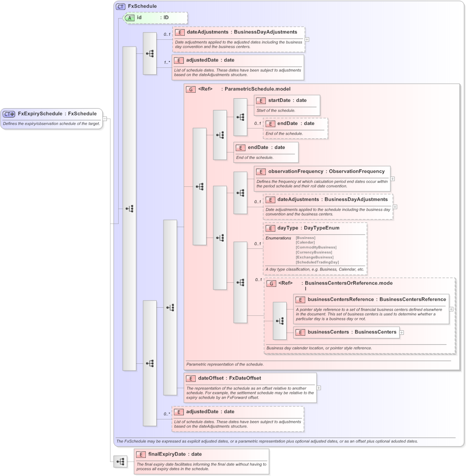Click the 'id : ID' attribute label

153,18
